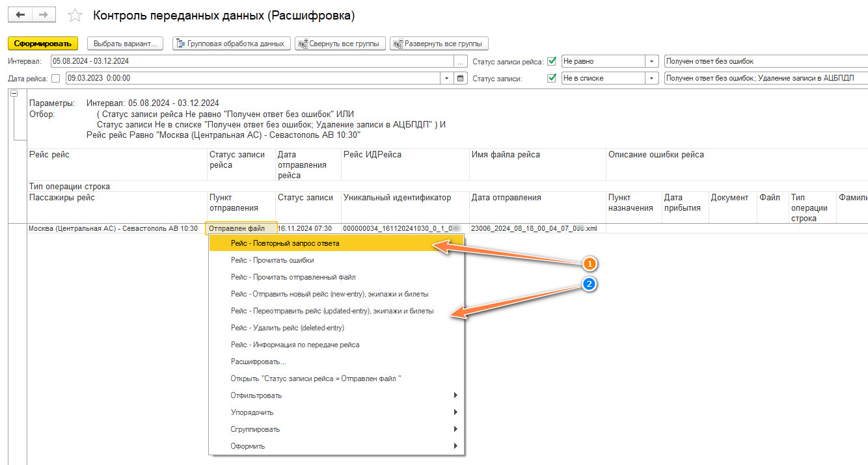Open calendar picker for Дата рейса

pyautogui.click(x=461, y=78)
